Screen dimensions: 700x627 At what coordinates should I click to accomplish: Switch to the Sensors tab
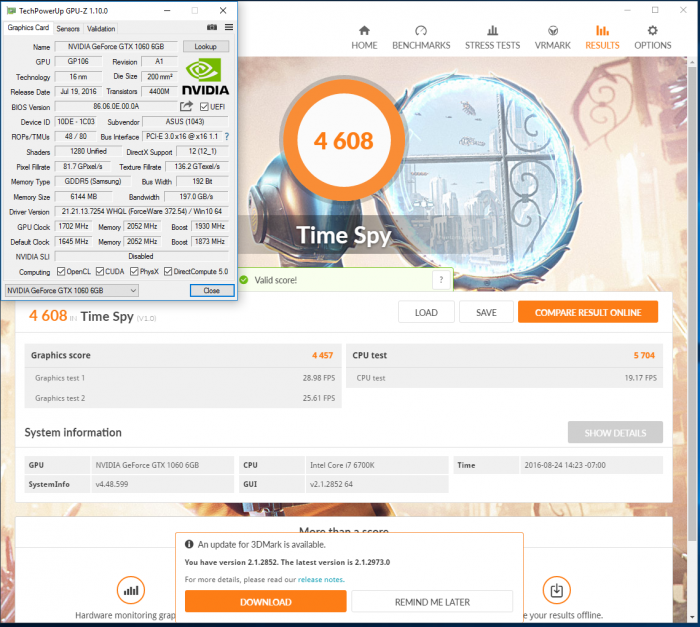68,29
